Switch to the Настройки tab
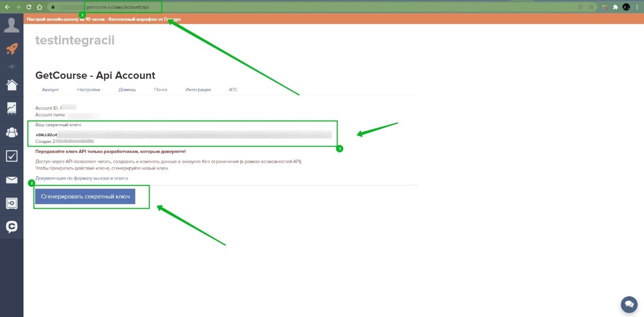644x317 pixels. [89, 90]
